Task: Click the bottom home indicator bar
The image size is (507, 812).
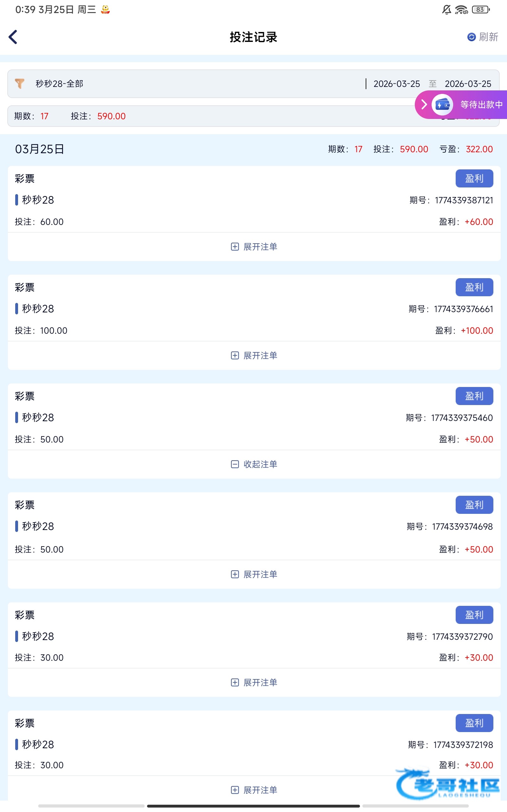Action: 253,806
